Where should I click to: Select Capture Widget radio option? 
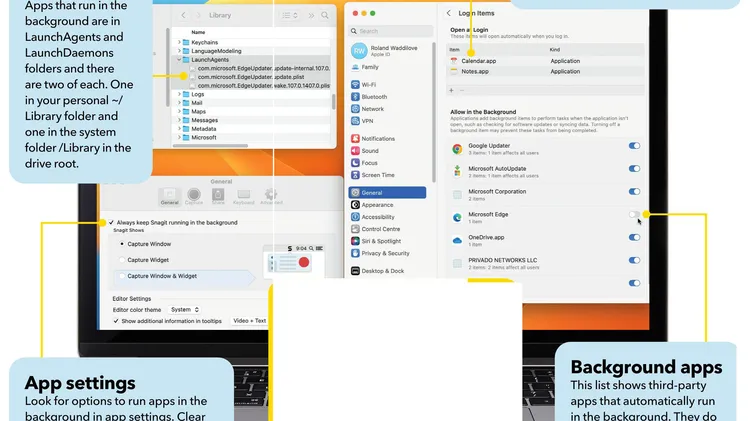[x=122, y=260]
